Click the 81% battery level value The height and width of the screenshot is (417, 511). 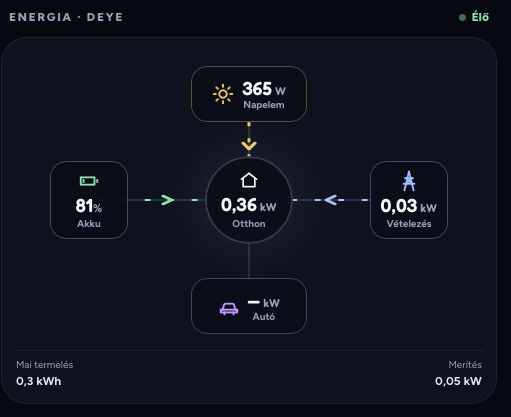[x=89, y=206]
